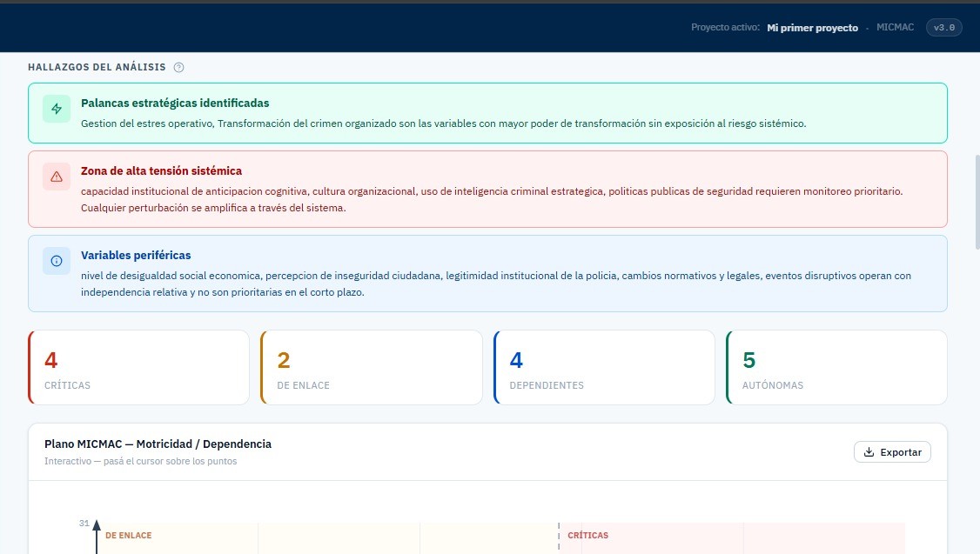The width and height of the screenshot is (980, 554).
Task: Click the Variables periféricas heading
Action: click(136, 255)
